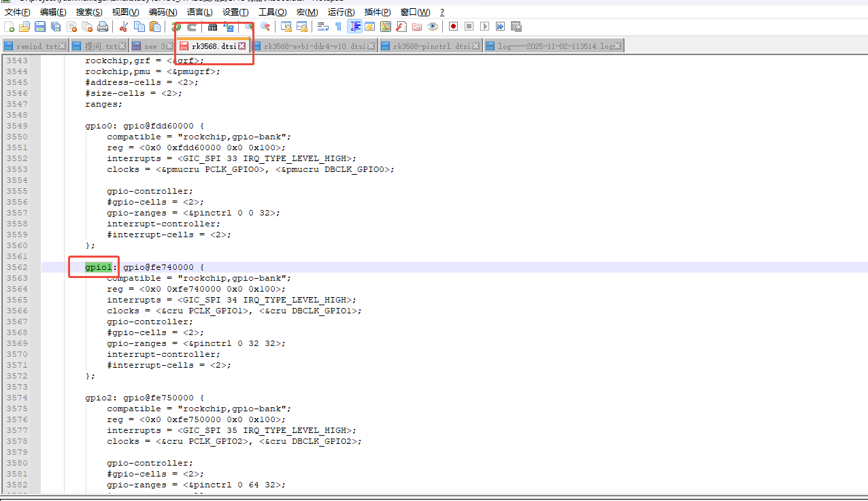Click the text "gpio2: gpio@fe750000 {"
The image size is (868, 501).
point(144,398)
